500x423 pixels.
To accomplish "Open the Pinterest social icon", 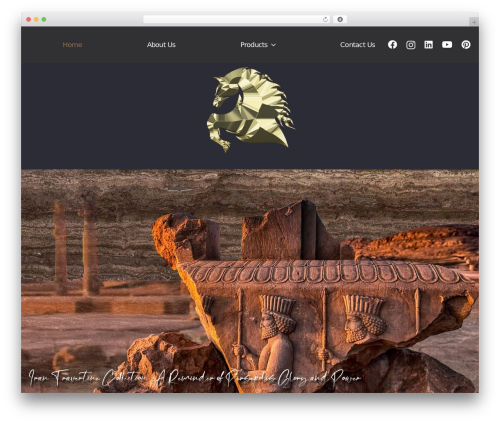I will [x=466, y=45].
